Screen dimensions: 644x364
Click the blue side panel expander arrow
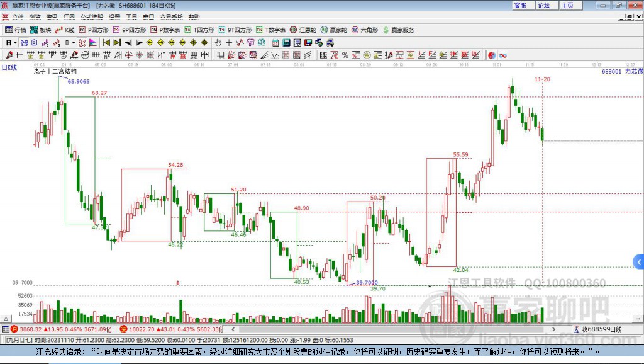[x=639, y=261]
